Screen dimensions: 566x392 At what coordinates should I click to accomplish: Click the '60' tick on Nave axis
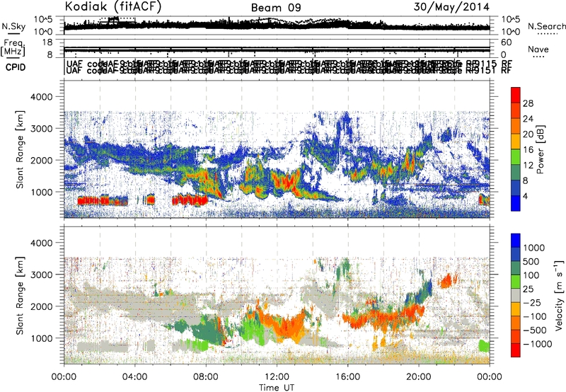[x=507, y=42]
